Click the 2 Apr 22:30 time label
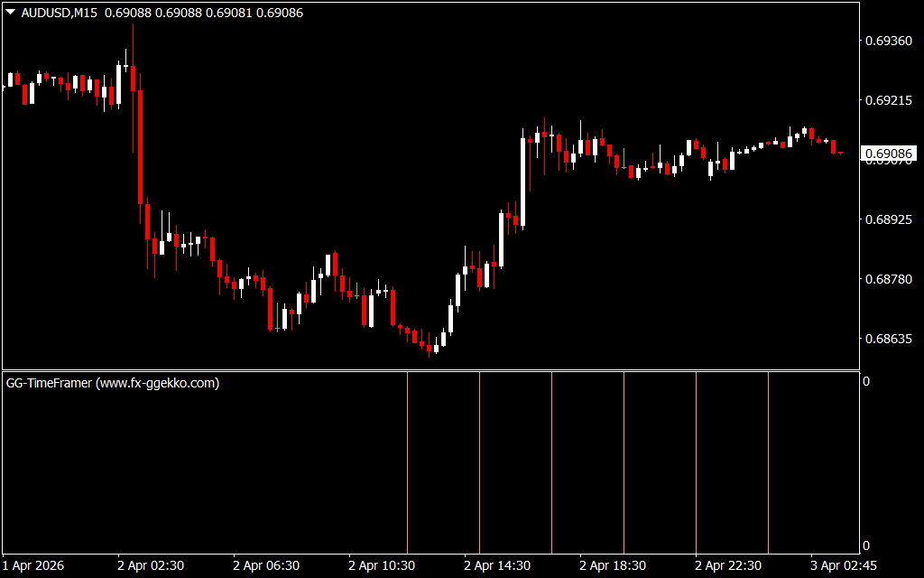Viewport: 924px width, 578px height. click(x=728, y=565)
